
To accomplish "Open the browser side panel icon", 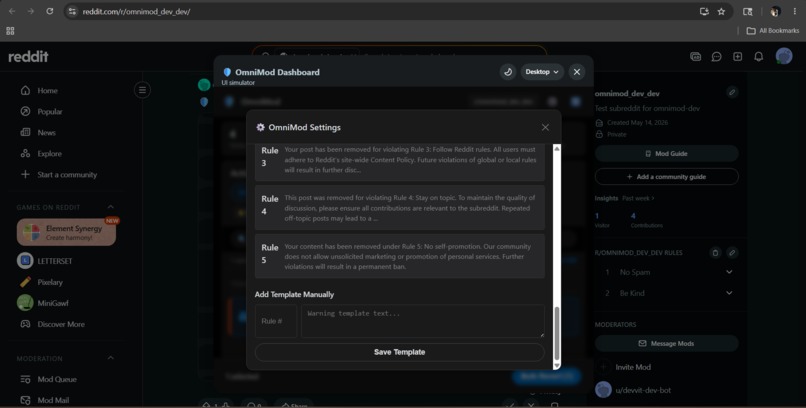I will tap(748, 11).
